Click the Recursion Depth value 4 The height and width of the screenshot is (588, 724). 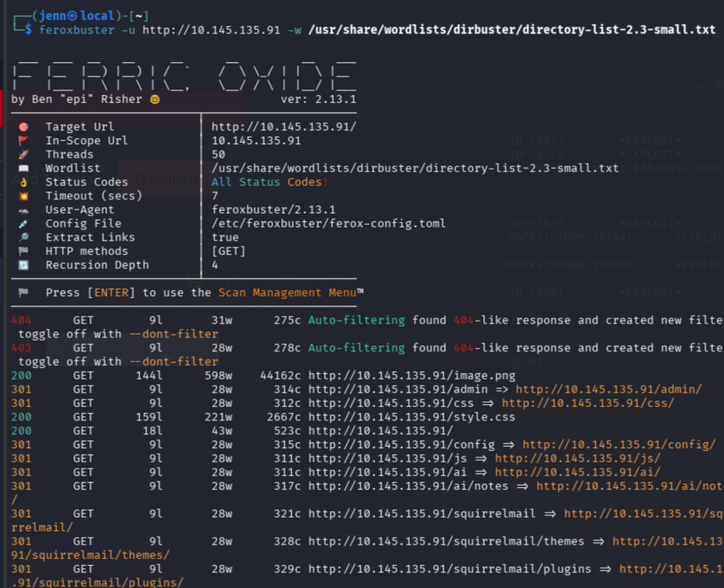(x=215, y=265)
